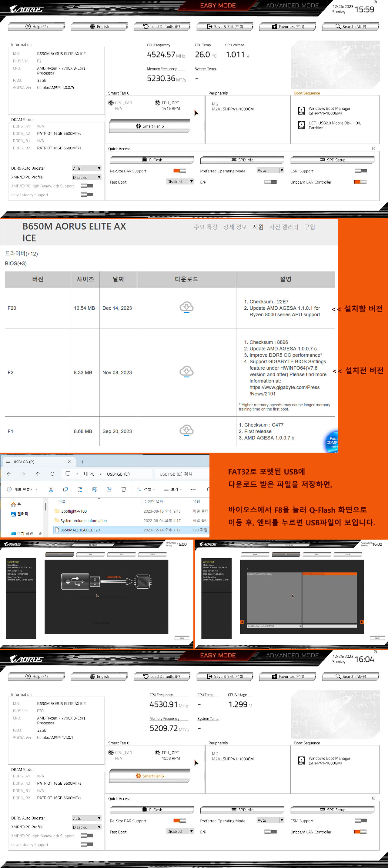Open Fast Boot dropdown in 15:59 BIOS screen
388x868 pixels.
pos(180,181)
